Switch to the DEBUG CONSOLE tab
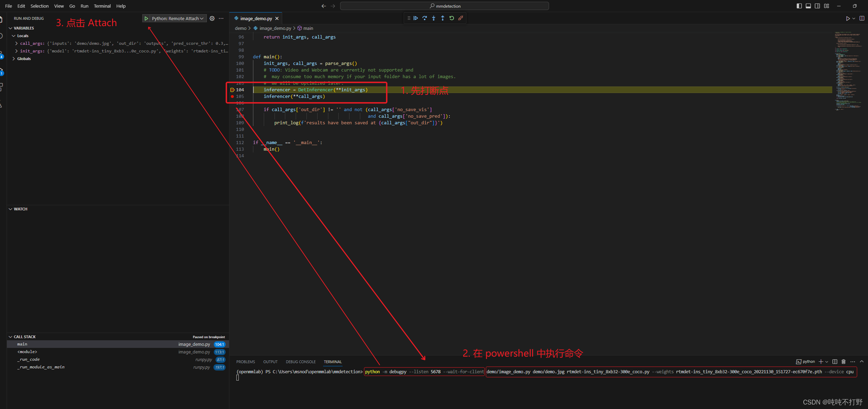Image resolution: width=868 pixels, height=409 pixels. tap(301, 362)
